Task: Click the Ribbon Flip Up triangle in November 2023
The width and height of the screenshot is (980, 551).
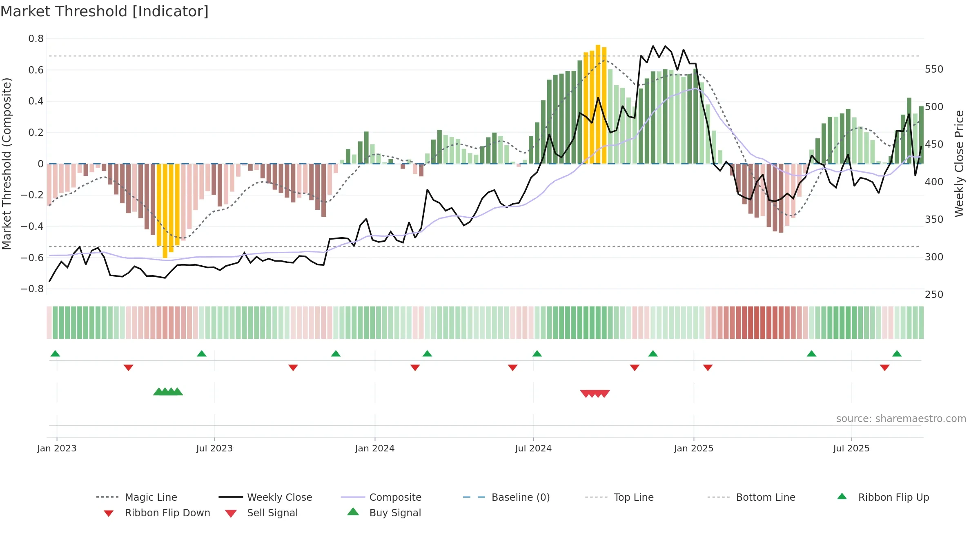Action: [x=336, y=353]
